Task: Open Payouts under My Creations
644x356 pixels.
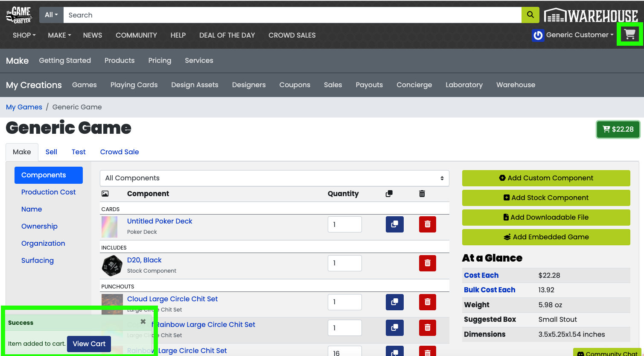Action: (x=369, y=85)
